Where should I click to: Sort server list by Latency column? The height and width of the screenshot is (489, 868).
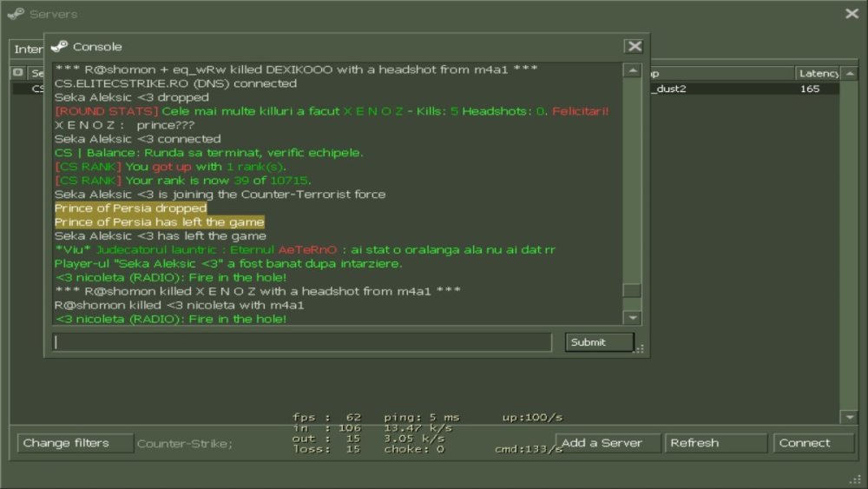pos(819,73)
